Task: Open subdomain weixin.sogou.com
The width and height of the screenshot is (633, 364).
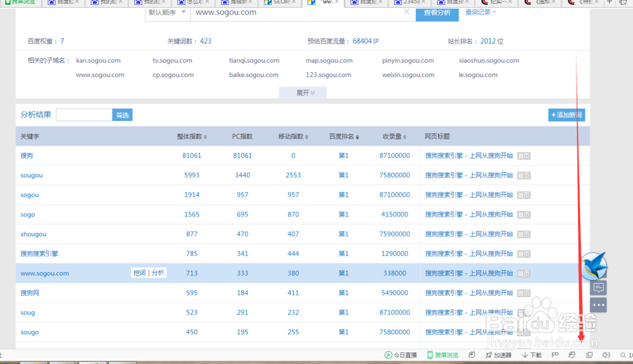Action: tap(408, 75)
